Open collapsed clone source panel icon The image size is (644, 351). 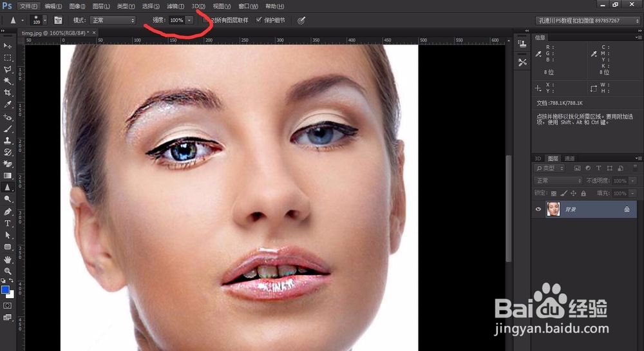pos(522,44)
